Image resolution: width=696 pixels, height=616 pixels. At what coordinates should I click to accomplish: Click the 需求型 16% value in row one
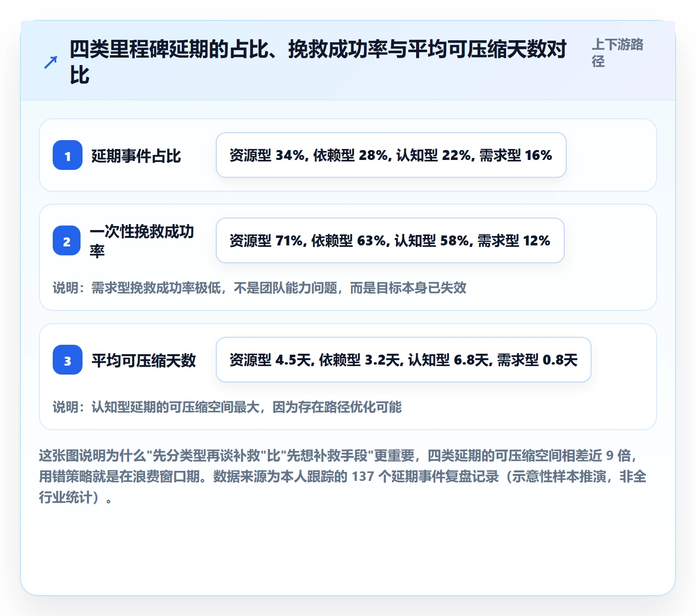tap(516, 155)
